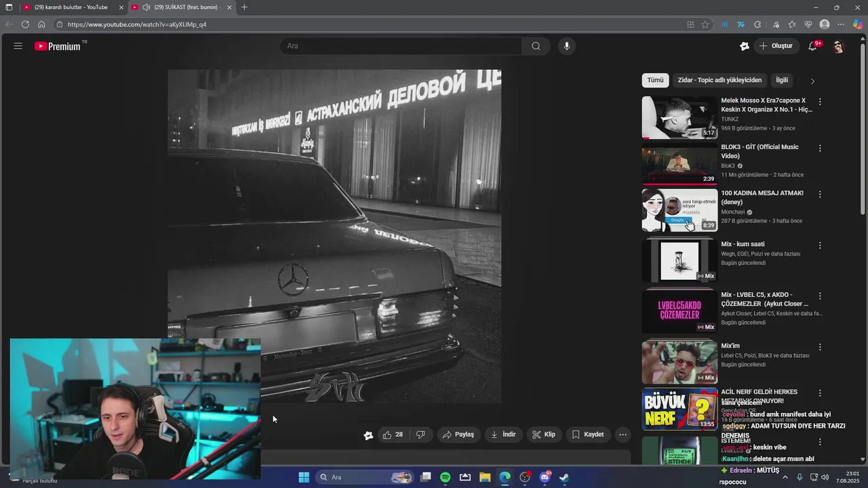Click the TUNKZ channel name
This screenshot has width=868, height=488.
pyautogui.click(x=730, y=119)
